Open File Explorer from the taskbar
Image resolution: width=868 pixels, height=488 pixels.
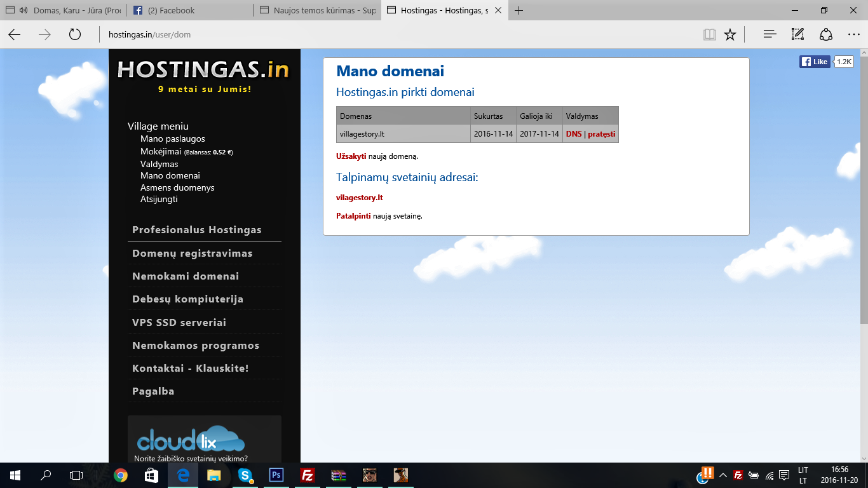[214, 475]
